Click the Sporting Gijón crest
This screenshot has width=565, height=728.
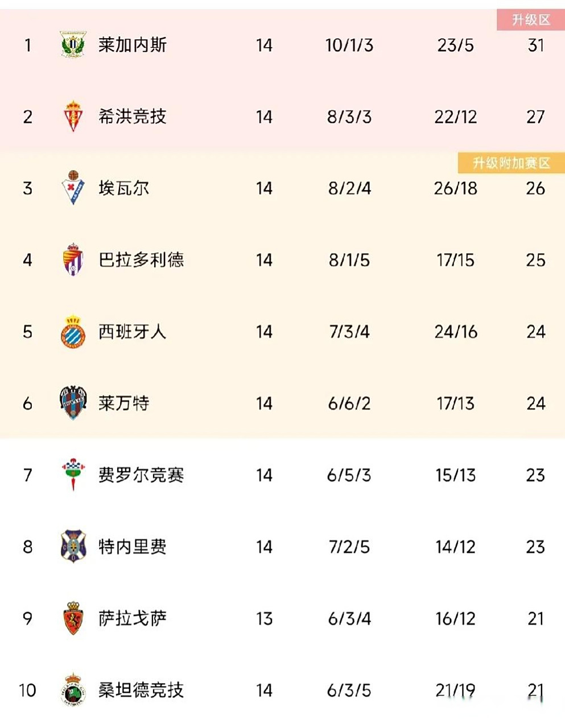tap(73, 117)
